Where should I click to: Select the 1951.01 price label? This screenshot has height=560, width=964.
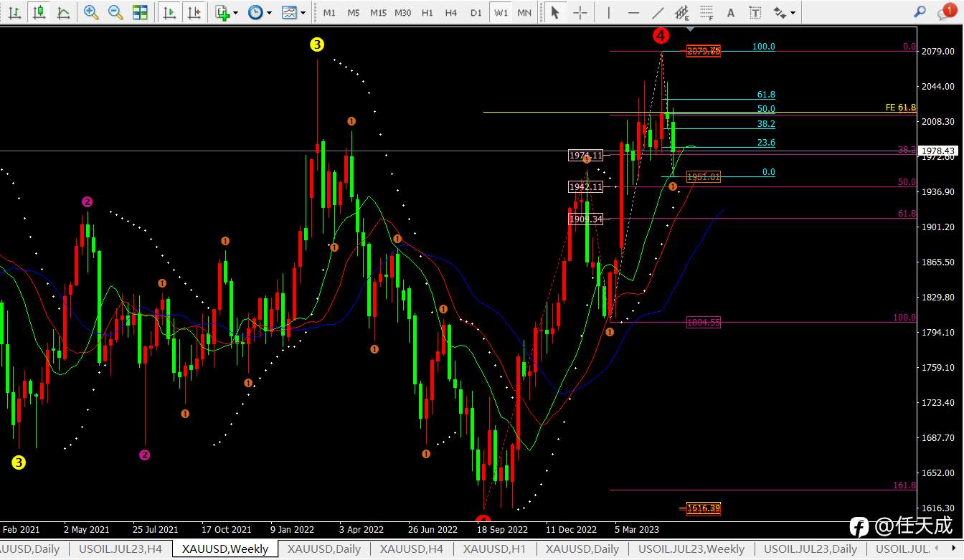click(704, 177)
